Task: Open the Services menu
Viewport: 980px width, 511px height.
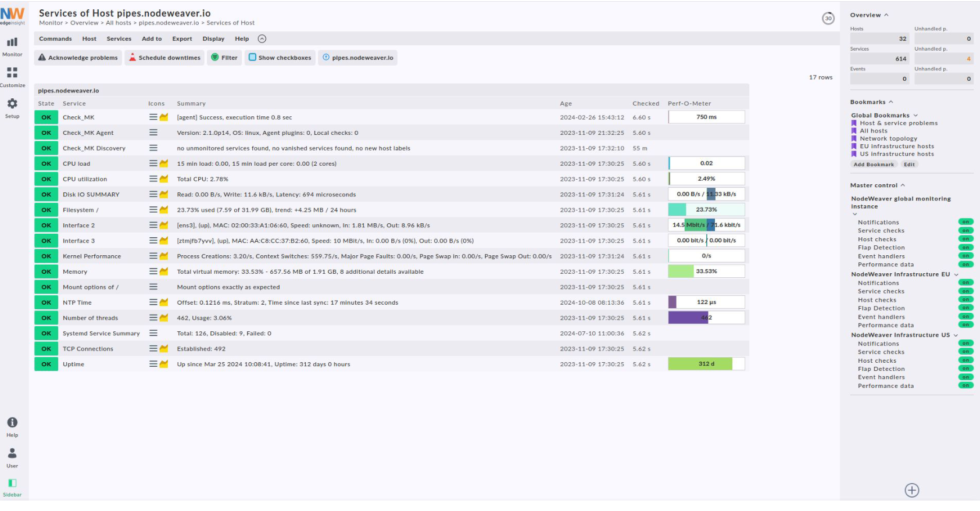Action: [x=119, y=39]
